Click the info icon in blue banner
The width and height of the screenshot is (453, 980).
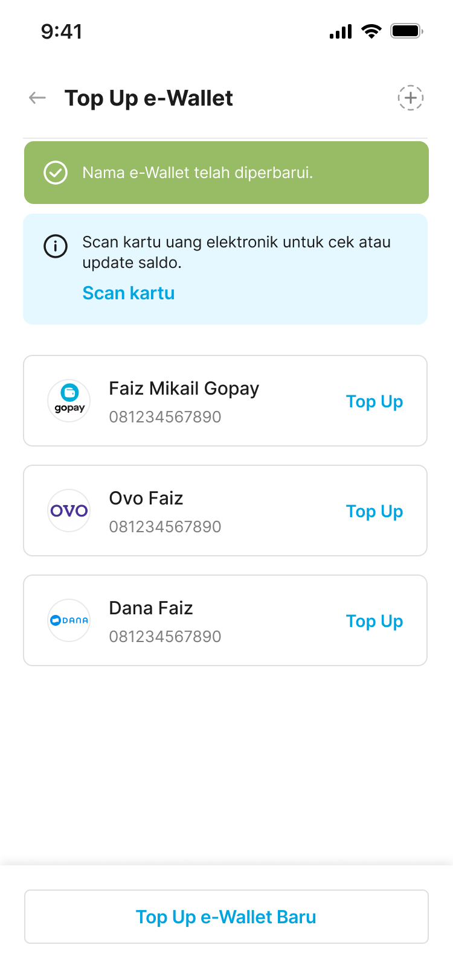point(56,246)
